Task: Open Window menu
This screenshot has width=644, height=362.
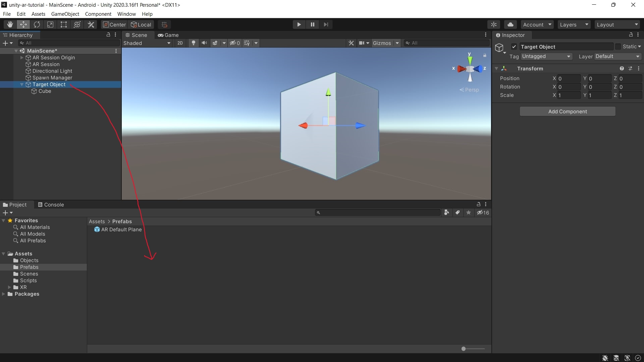Action: tap(126, 14)
